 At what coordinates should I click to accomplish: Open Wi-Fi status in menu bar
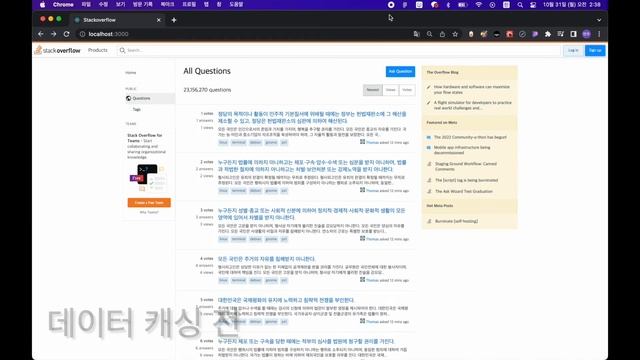[478, 5]
